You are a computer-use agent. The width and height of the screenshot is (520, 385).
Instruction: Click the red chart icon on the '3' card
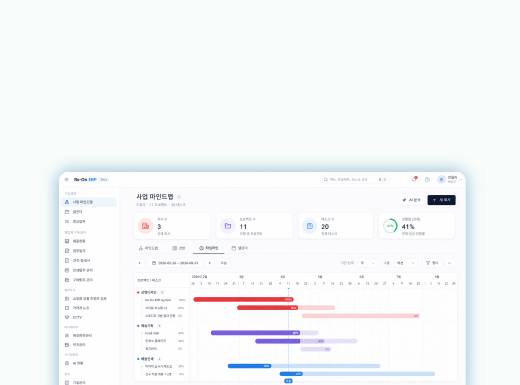(x=145, y=226)
